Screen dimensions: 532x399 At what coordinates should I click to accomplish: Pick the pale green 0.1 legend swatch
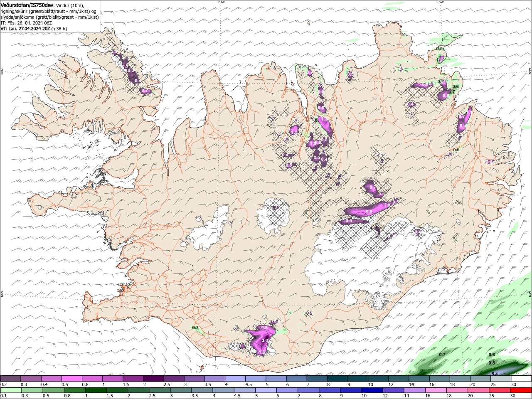[11, 390]
